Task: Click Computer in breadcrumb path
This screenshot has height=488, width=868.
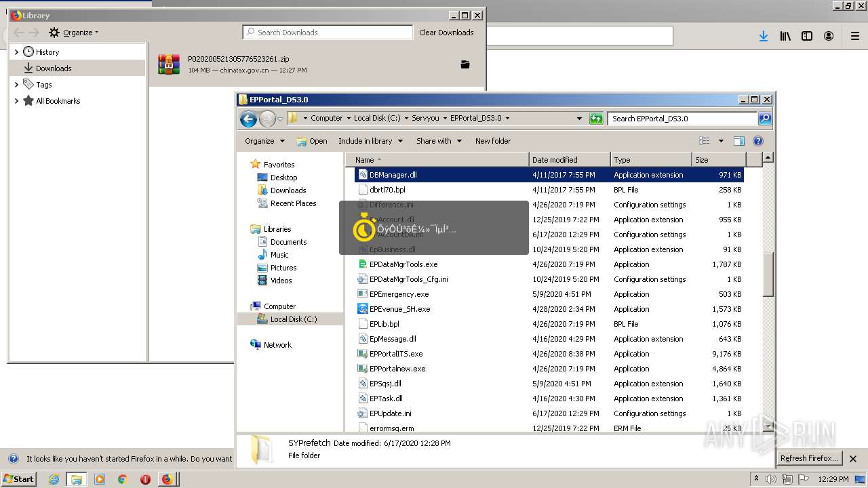Action: tap(326, 118)
